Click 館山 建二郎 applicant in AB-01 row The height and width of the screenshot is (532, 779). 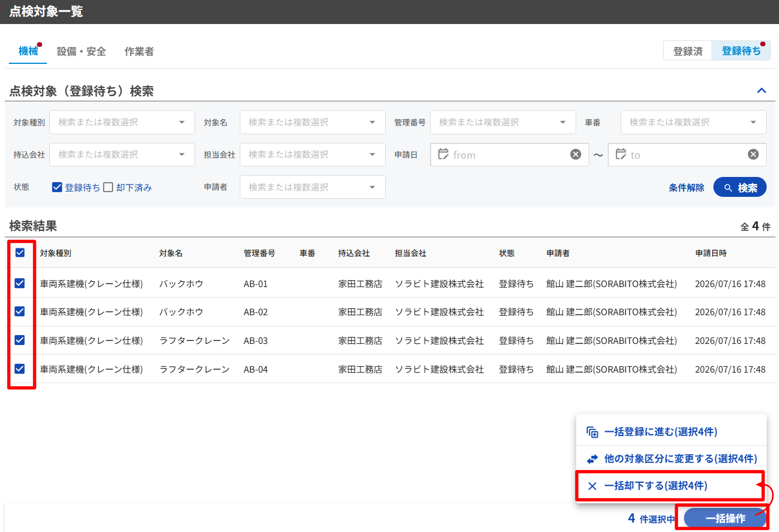611,284
